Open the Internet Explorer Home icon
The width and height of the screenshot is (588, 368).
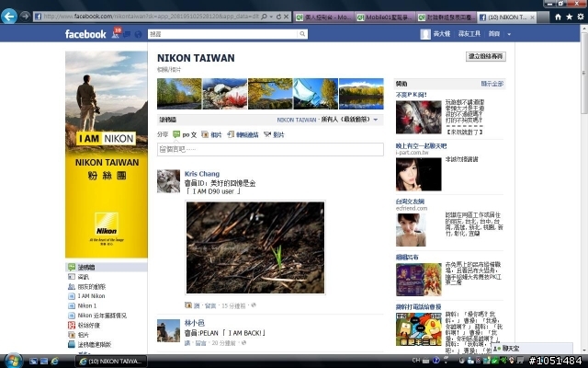(x=558, y=17)
